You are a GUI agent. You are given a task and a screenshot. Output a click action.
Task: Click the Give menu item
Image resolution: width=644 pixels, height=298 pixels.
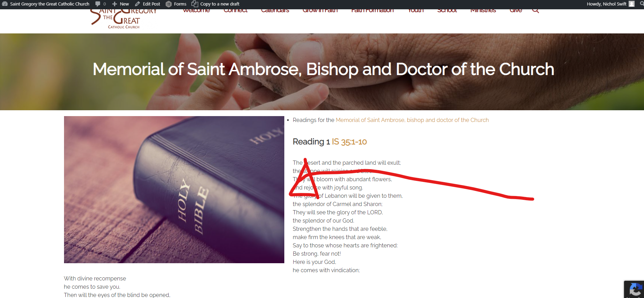coord(516,11)
